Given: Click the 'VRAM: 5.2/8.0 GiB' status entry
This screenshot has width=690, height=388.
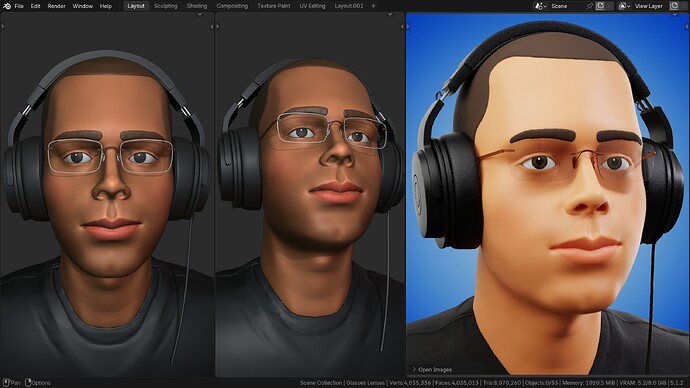Looking at the screenshot, I should pyautogui.click(x=642, y=383).
